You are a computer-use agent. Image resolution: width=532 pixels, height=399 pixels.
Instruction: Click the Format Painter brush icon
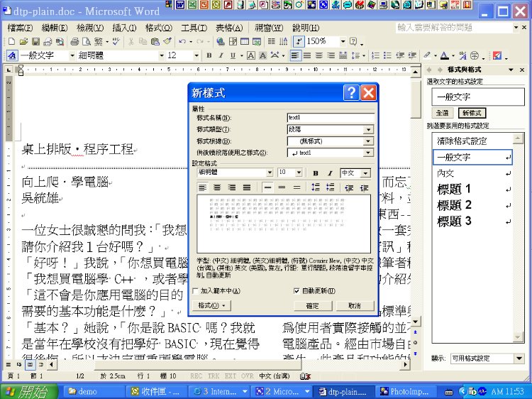click(x=167, y=41)
